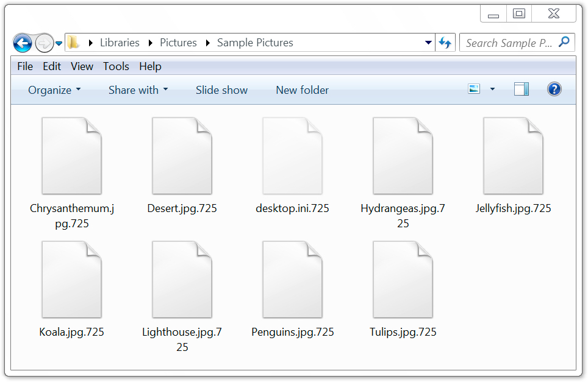The width and height of the screenshot is (588, 382).
Task: Click the Hydrangeas.jpg.725 file name
Action: point(403,216)
